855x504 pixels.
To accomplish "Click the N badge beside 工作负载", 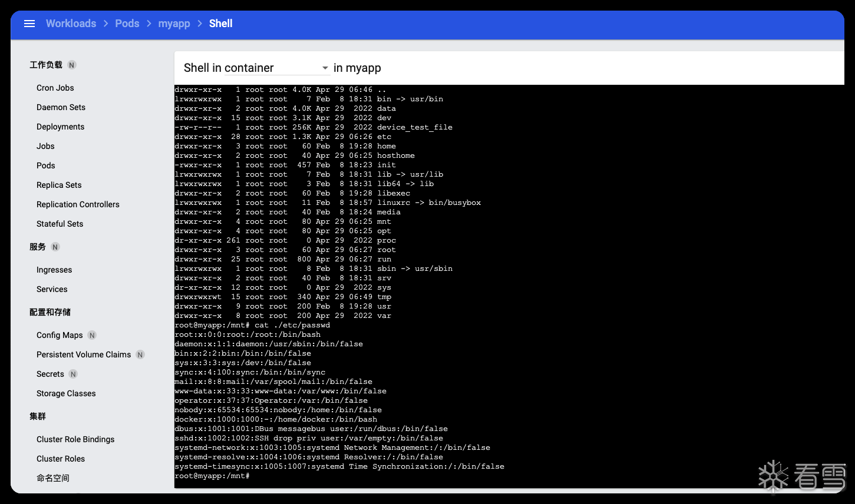I will (71, 65).
